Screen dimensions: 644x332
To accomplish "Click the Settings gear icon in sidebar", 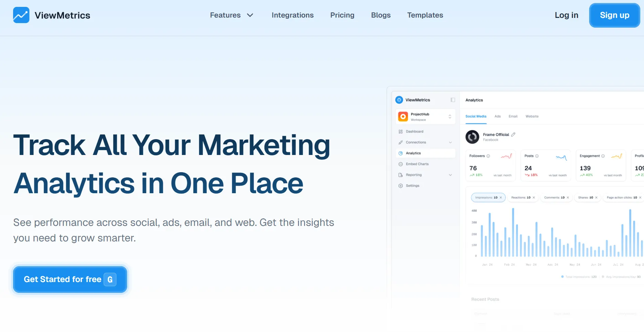I will click(x=401, y=186).
